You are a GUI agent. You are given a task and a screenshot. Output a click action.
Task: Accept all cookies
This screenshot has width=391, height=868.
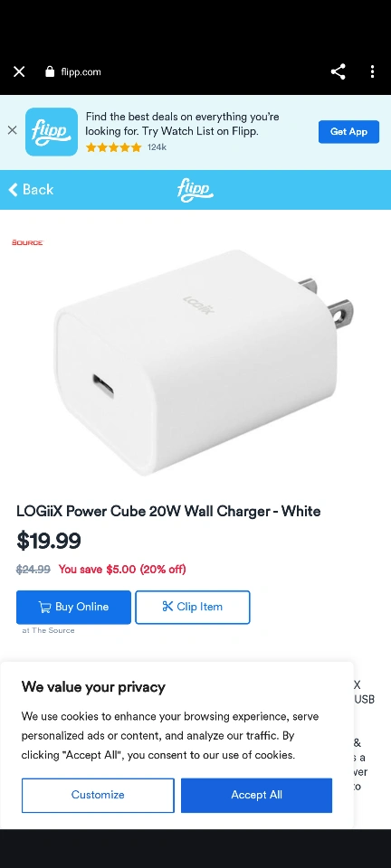256,795
